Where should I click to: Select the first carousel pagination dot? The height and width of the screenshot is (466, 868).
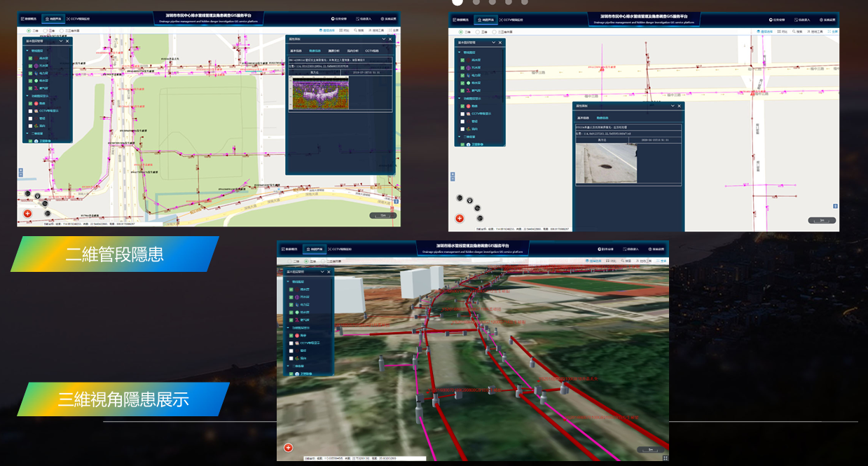click(457, 2)
